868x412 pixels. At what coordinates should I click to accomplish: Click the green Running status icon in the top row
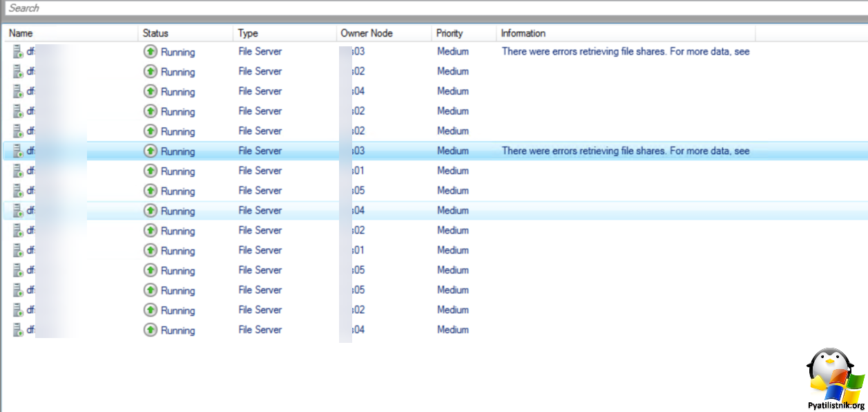click(x=151, y=51)
